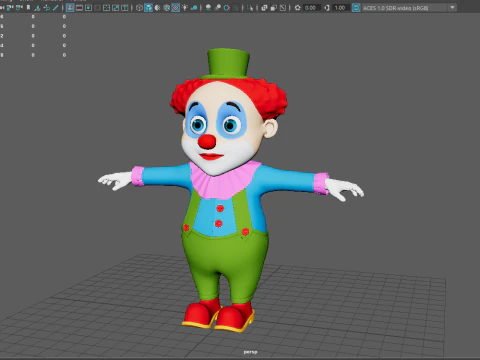
Task: Click the Image Plane icon
Action: pos(37,8)
